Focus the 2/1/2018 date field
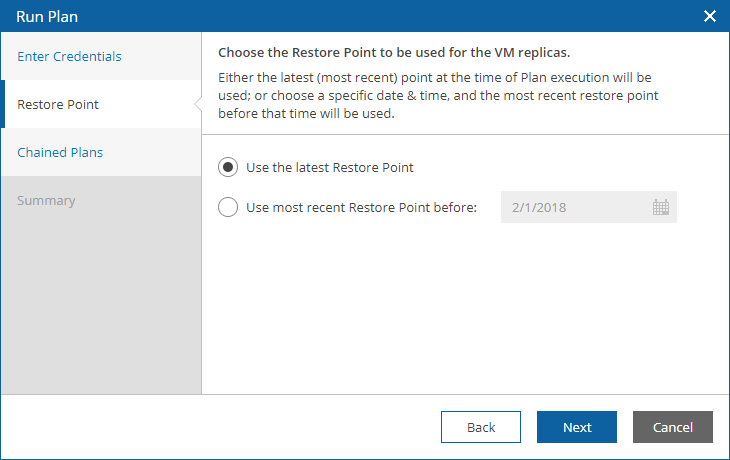Image resolution: width=730 pixels, height=460 pixels. pyautogui.click(x=588, y=207)
